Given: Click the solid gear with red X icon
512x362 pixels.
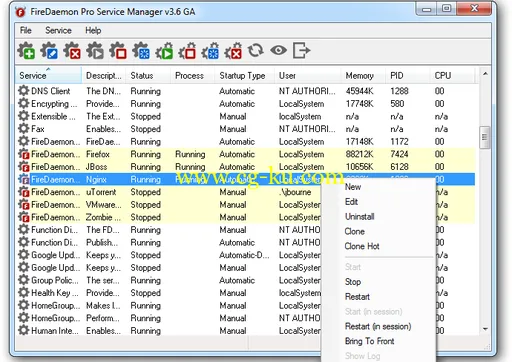Looking at the screenshot, I should (72, 51).
